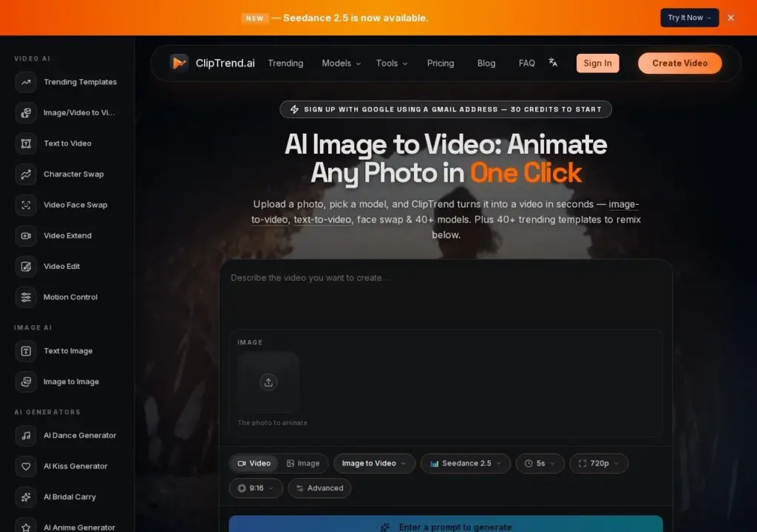Image resolution: width=757 pixels, height=532 pixels.
Task: Open the Image to Video mode dropdown
Action: (x=374, y=463)
